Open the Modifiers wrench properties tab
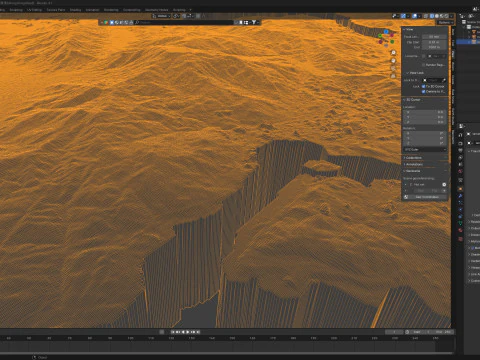The width and height of the screenshot is (480, 360). [x=460, y=196]
